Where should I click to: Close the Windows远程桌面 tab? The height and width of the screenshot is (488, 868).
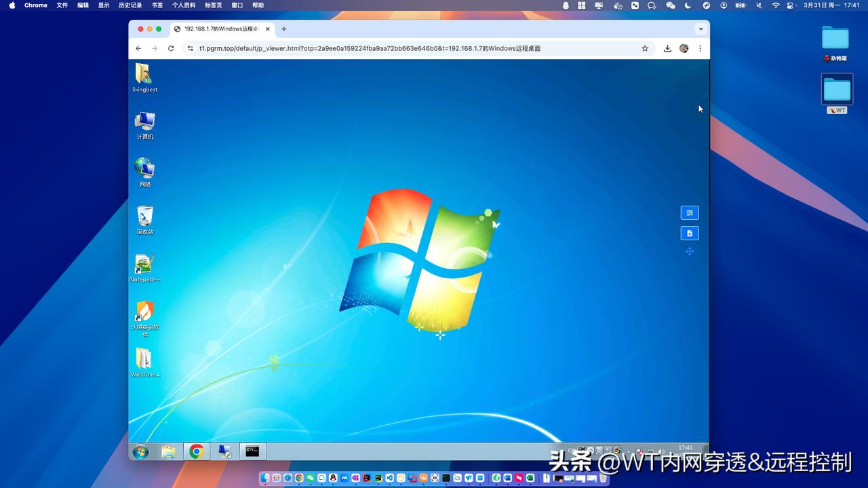pos(268,29)
